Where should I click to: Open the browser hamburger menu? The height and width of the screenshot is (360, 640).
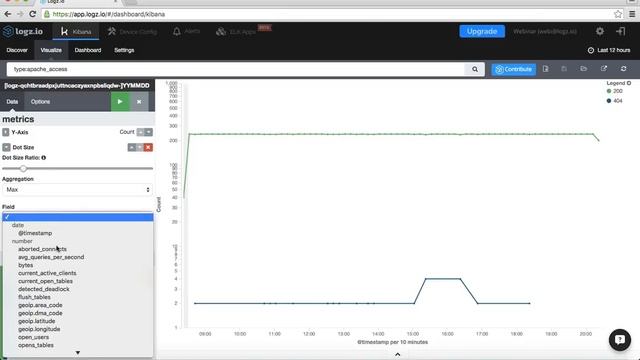pyautogui.click(x=632, y=14)
